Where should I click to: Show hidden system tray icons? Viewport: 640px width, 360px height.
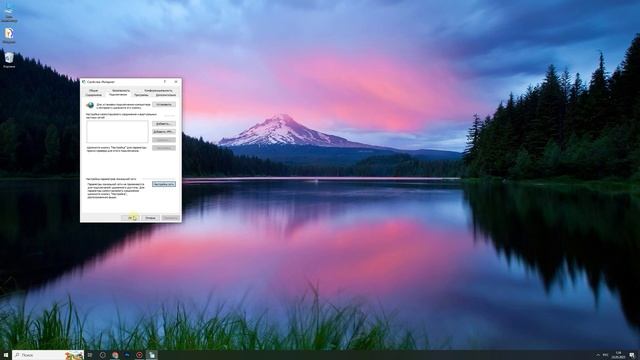[x=598, y=355]
